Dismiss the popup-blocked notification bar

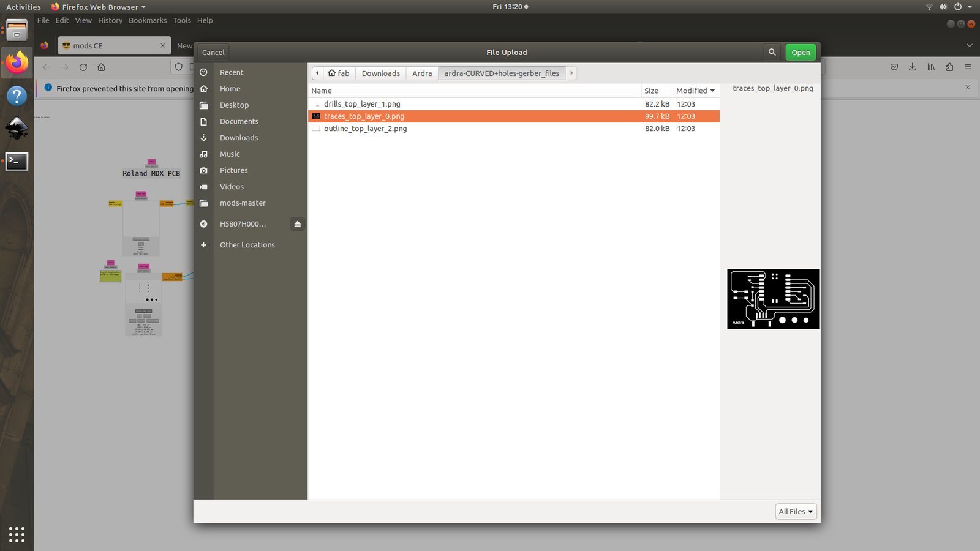click(x=968, y=88)
